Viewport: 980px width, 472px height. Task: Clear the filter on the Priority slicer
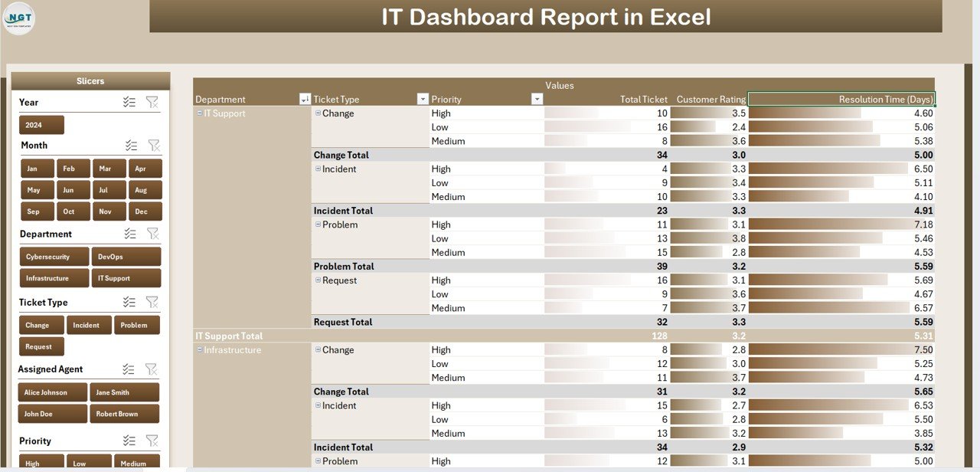click(x=153, y=440)
